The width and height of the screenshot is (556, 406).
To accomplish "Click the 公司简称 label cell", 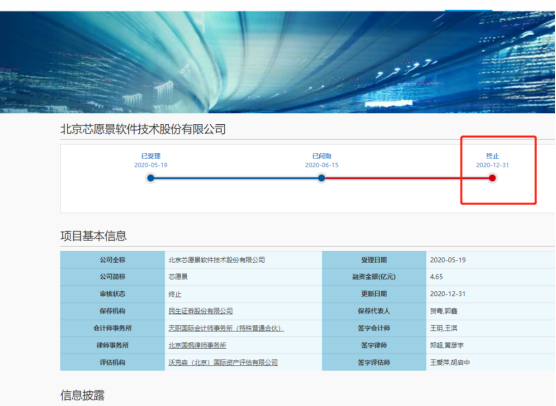I will [x=112, y=277].
